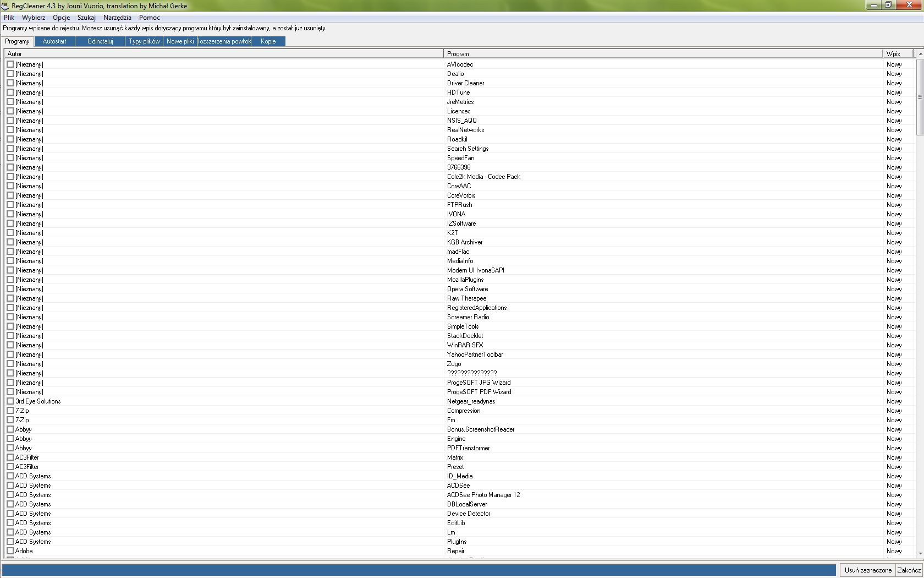Open the Pomoc menu
This screenshot has width=924, height=578.
click(x=149, y=18)
